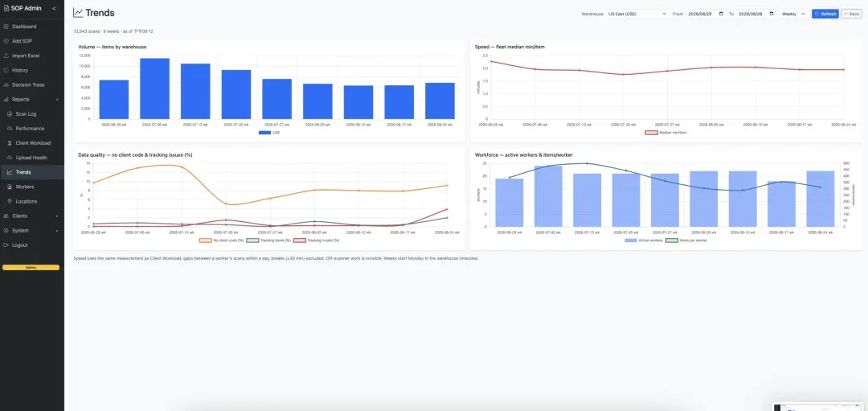Toggle the USE legend in Volume chart
This screenshot has height=411, width=868.
coord(269,133)
